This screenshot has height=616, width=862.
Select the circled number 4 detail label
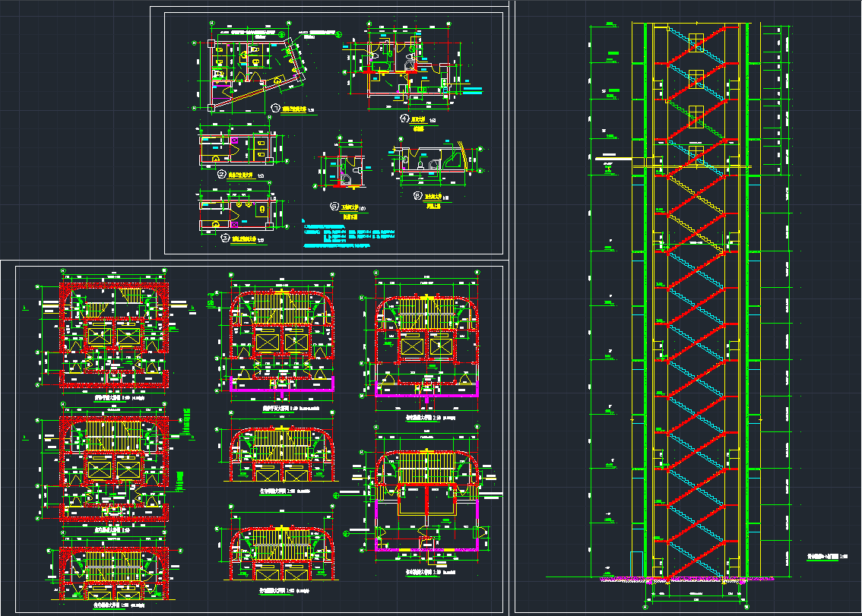[x=404, y=119]
